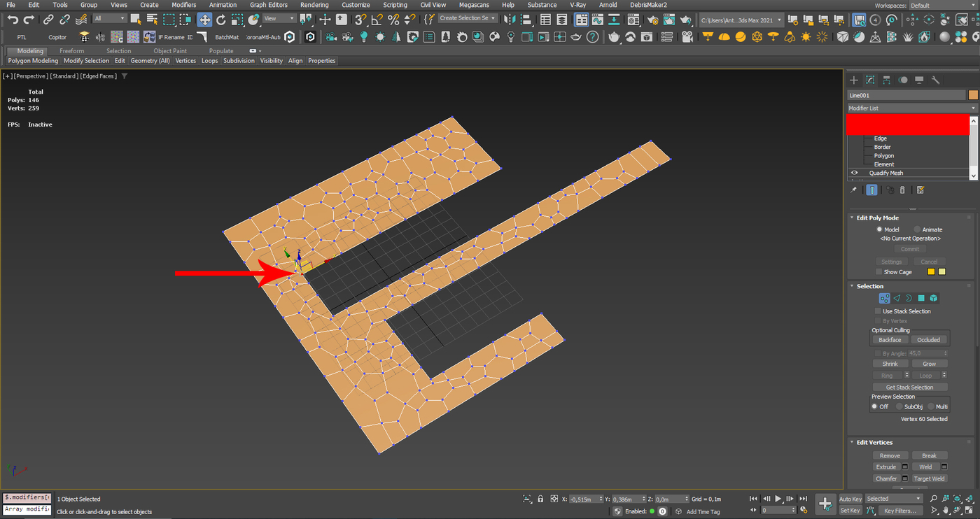Activate the Select and Move tool

click(204, 20)
